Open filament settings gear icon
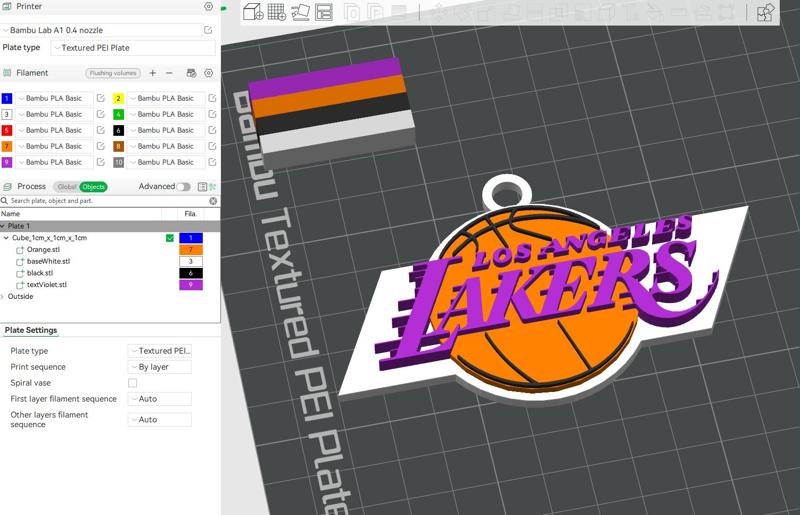The height and width of the screenshot is (515, 800). tap(209, 73)
